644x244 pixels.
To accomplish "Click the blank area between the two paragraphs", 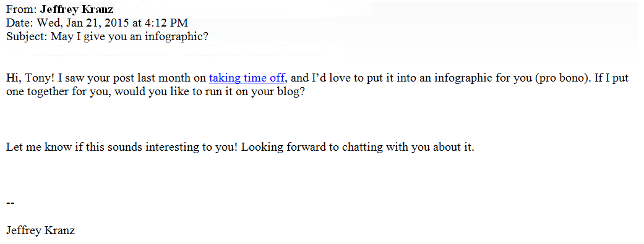I will point(322,119).
